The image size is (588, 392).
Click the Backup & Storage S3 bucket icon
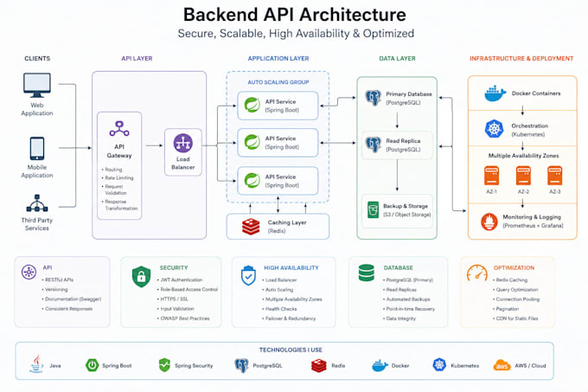click(x=374, y=209)
